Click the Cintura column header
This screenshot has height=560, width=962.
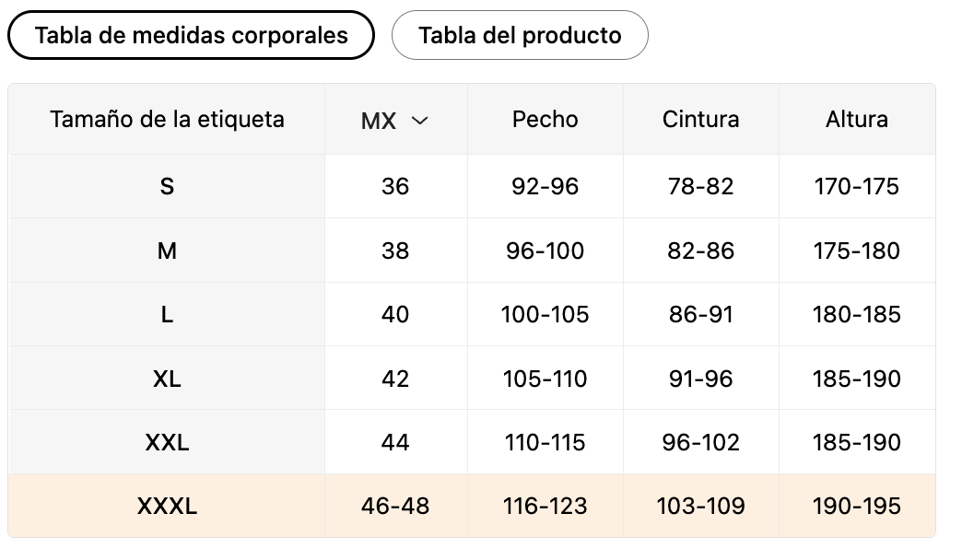pos(700,119)
